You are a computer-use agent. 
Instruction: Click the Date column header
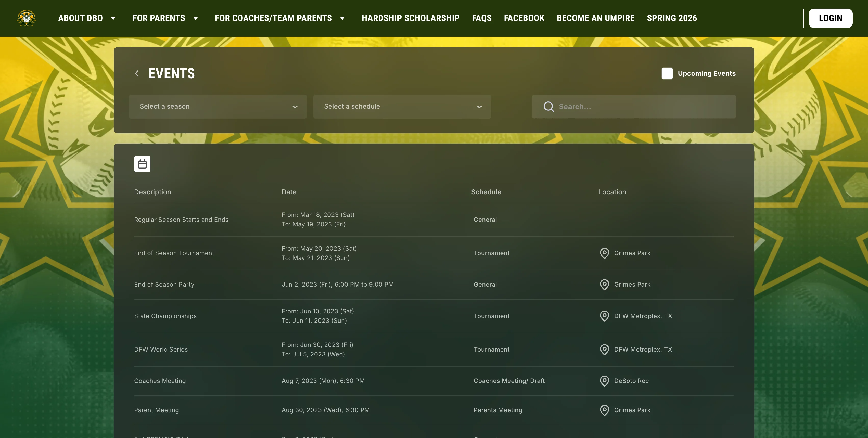[x=289, y=192]
